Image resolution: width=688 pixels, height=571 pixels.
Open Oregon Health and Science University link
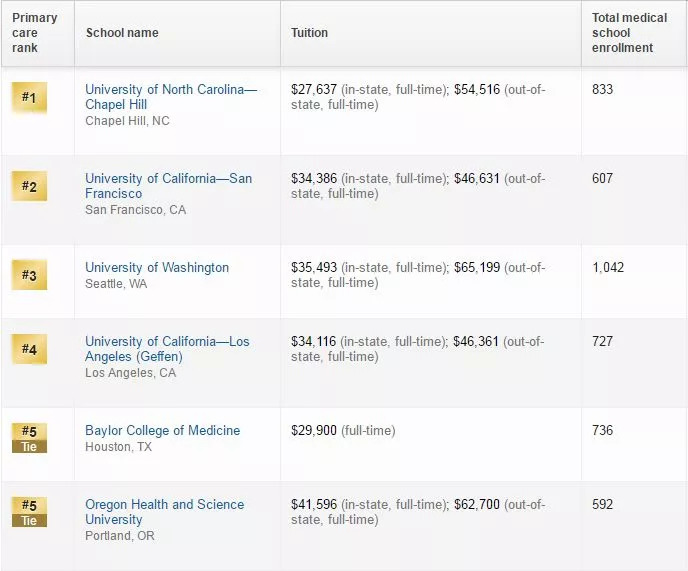click(x=165, y=512)
